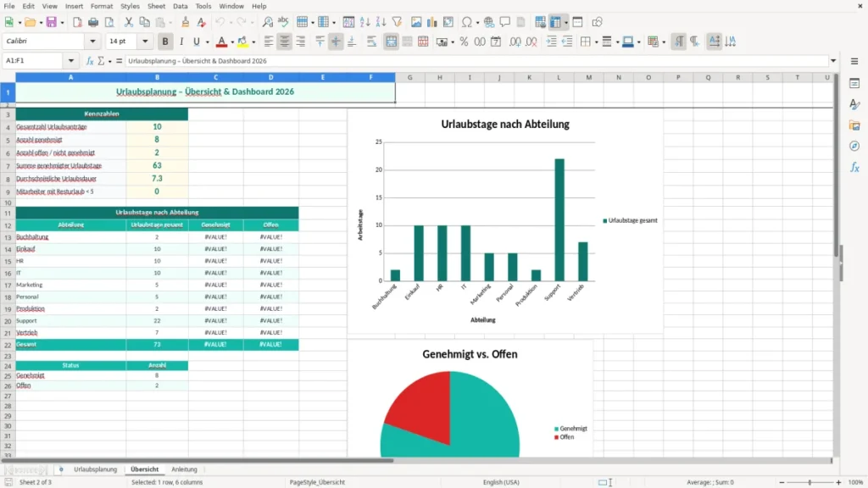Click the Print icon in the toolbar
868x488 pixels.
click(x=93, y=22)
